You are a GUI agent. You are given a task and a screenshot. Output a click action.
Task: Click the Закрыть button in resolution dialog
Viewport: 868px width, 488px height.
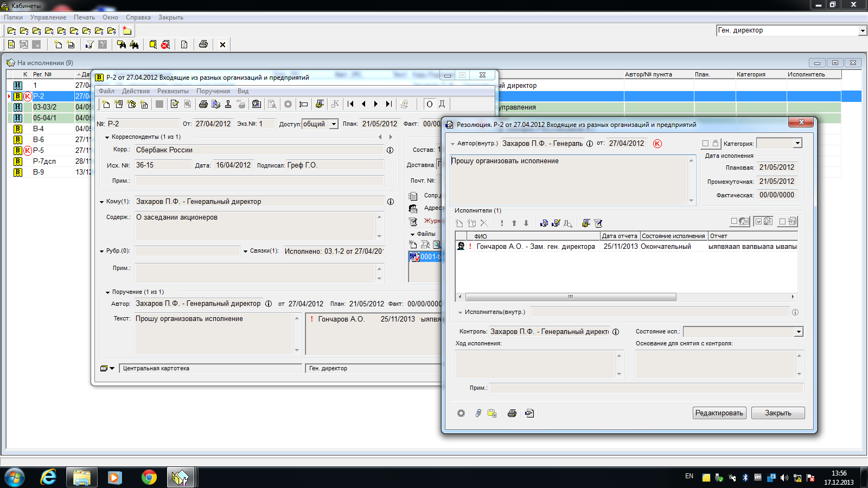tap(777, 413)
